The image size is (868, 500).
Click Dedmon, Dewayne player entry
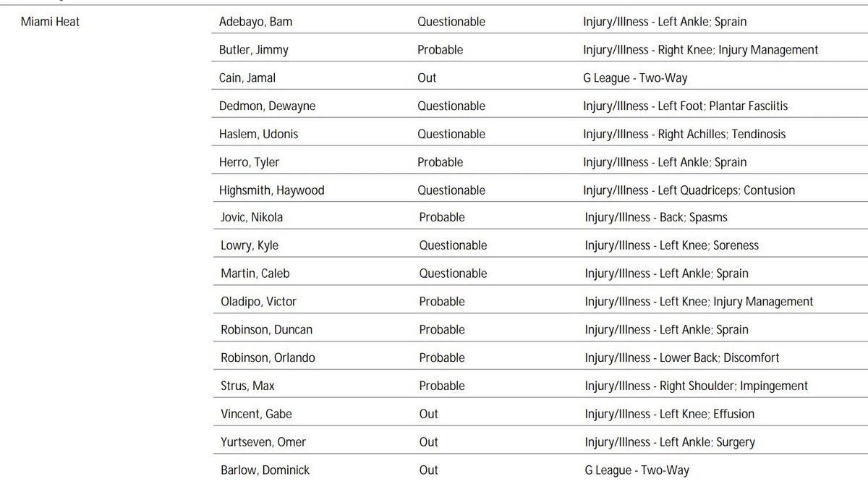pyautogui.click(x=267, y=106)
